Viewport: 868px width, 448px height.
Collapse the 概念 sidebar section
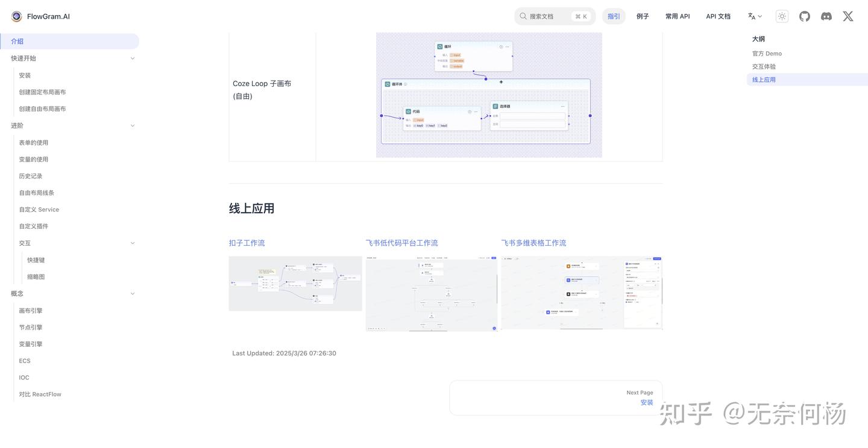132,293
